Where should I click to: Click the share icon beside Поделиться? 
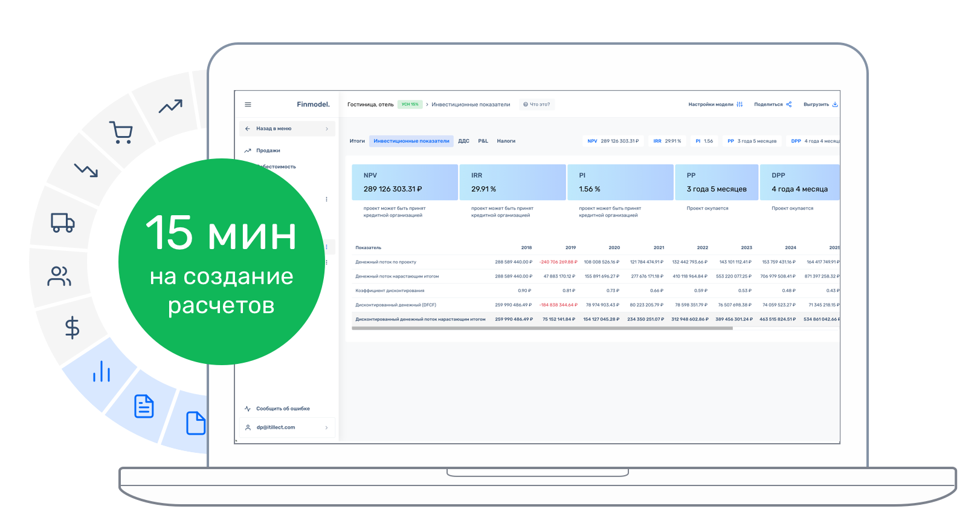point(788,105)
